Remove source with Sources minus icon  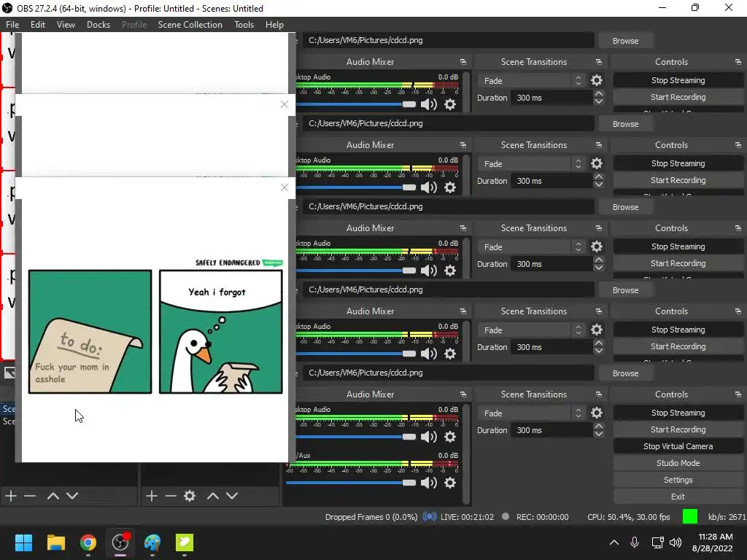[171, 496]
